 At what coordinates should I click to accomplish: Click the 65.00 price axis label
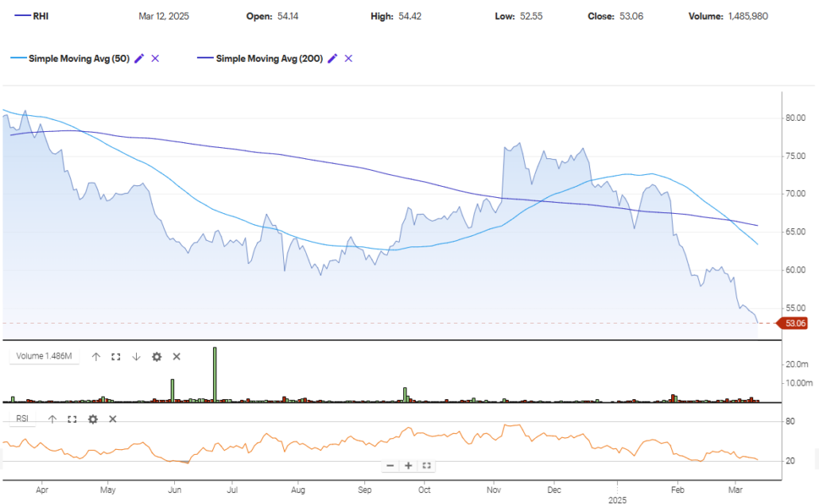click(x=795, y=232)
